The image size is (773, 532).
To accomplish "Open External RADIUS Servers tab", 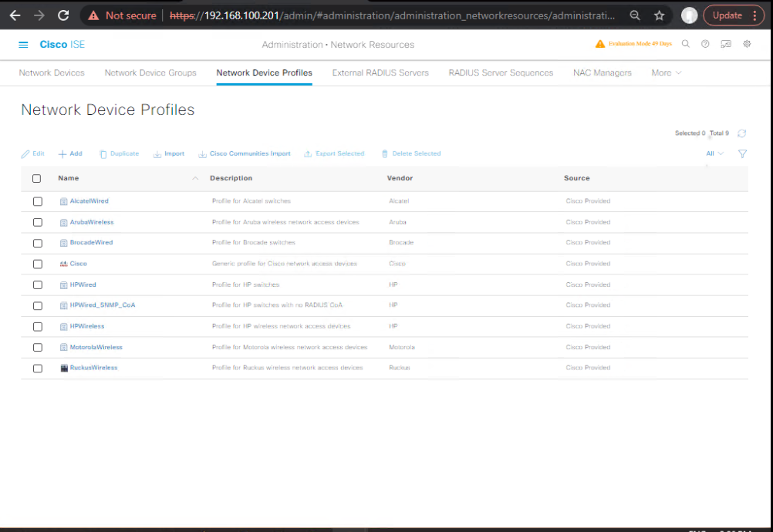I will [x=380, y=73].
